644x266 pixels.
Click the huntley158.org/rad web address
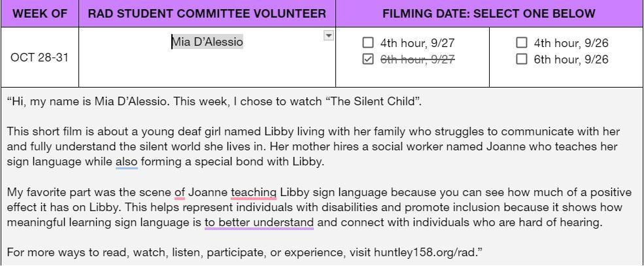click(x=426, y=252)
